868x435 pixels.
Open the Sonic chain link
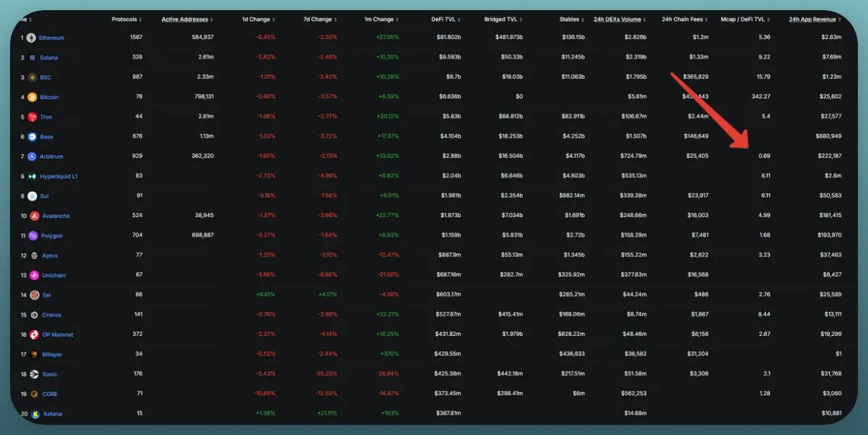click(x=49, y=374)
